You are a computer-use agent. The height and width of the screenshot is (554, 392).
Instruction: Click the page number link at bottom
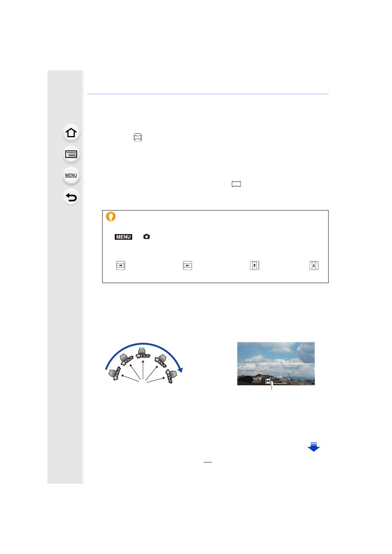[208, 460]
